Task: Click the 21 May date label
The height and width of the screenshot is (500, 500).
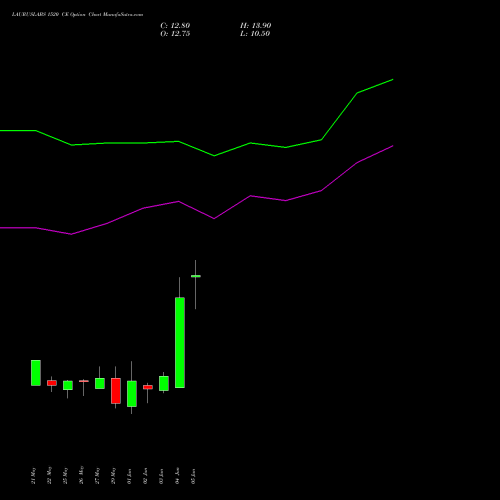Action: coord(33,476)
